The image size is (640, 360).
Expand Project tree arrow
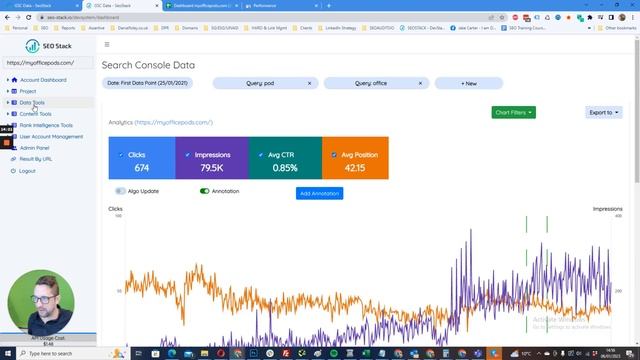7,91
